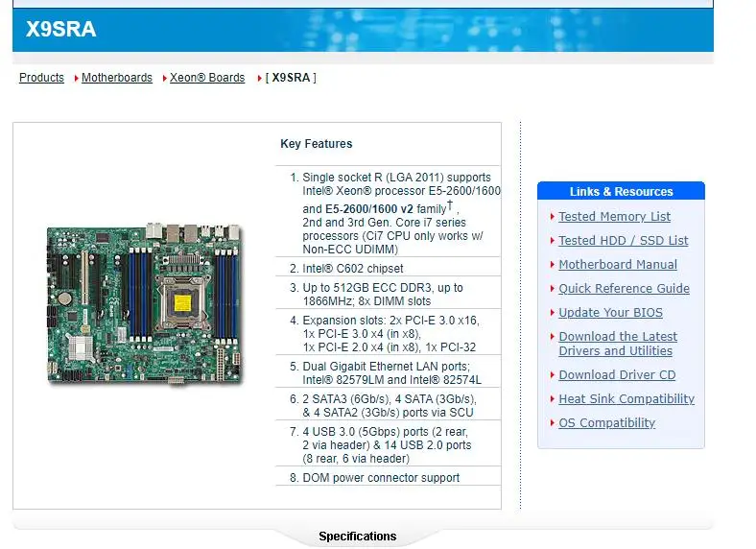The height and width of the screenshot is (549, 756).
Task: Click the Download Driver CD link
Action: tap(617, 375)
